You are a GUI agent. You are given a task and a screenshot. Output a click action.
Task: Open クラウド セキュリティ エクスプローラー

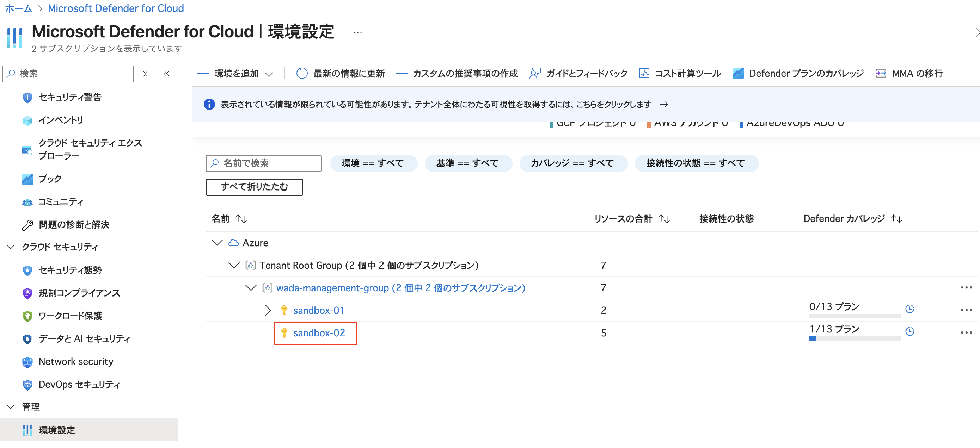[x=90, y=149]
